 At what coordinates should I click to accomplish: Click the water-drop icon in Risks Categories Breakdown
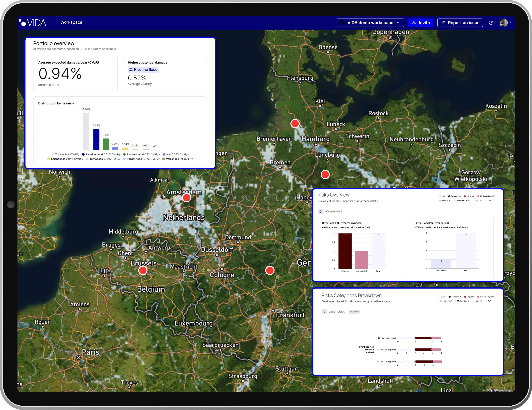pyautogui.click(x=324, y=312)
